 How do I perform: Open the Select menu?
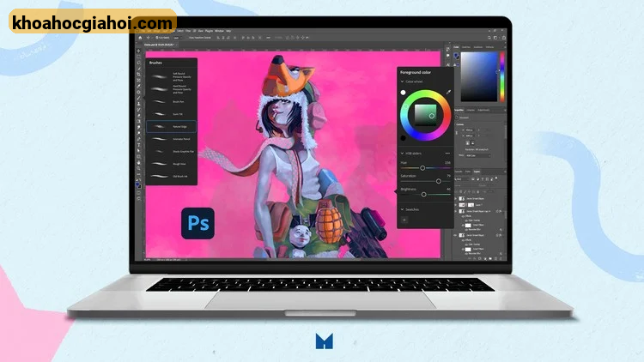(180, 31)
